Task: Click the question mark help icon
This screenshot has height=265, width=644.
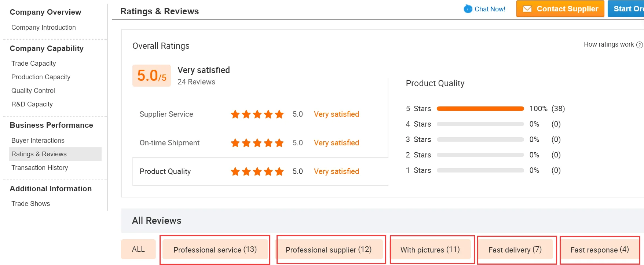Action: [640, 45]
